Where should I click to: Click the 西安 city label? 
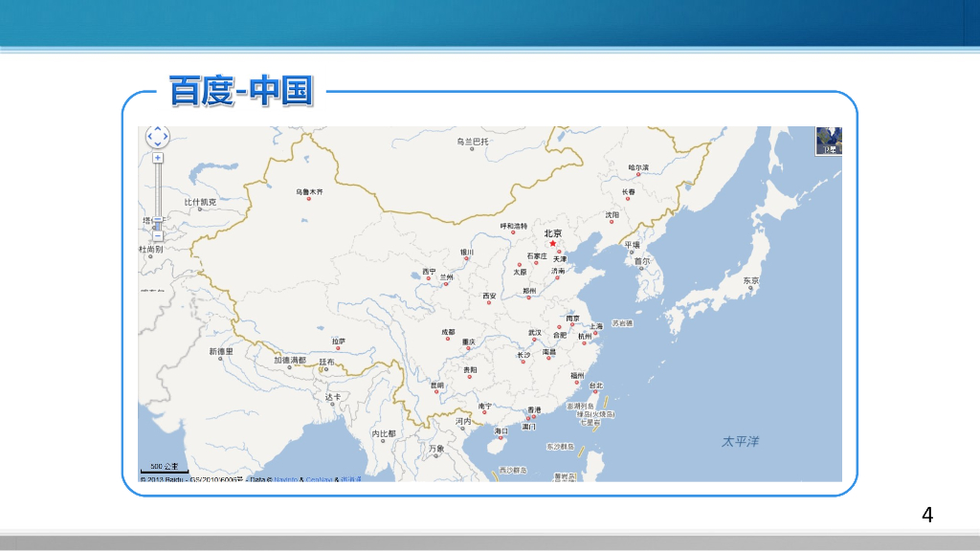489,296
